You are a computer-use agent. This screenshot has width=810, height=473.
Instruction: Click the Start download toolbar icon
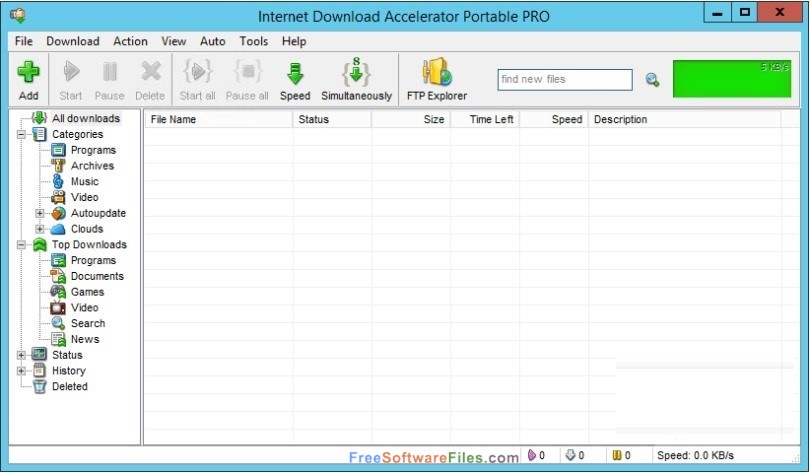[71, 72]
